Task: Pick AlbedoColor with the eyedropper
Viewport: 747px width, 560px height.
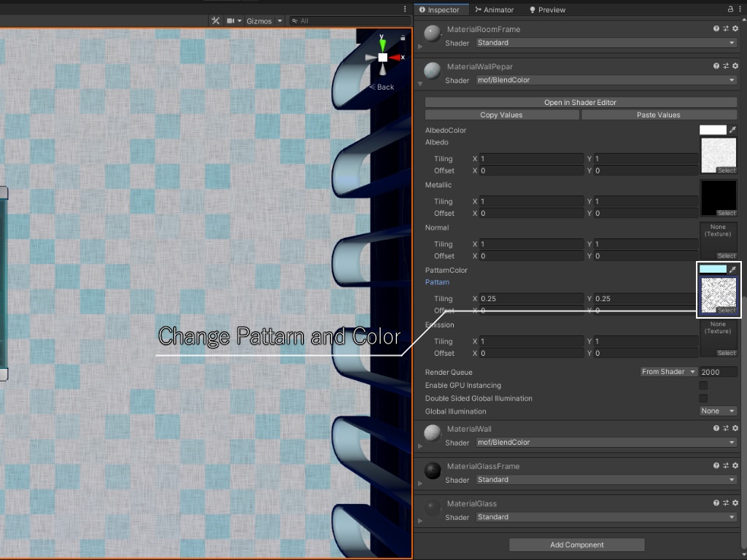Action: [732, 130]
